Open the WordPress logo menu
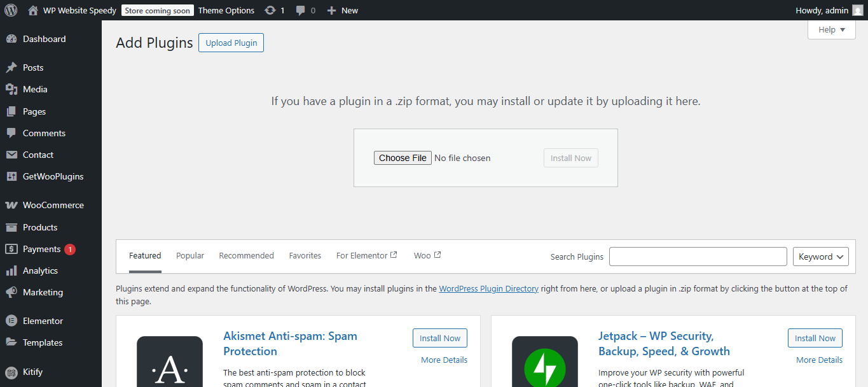The image size is (868, 387). pyautogui.click(x=11, y=10)
